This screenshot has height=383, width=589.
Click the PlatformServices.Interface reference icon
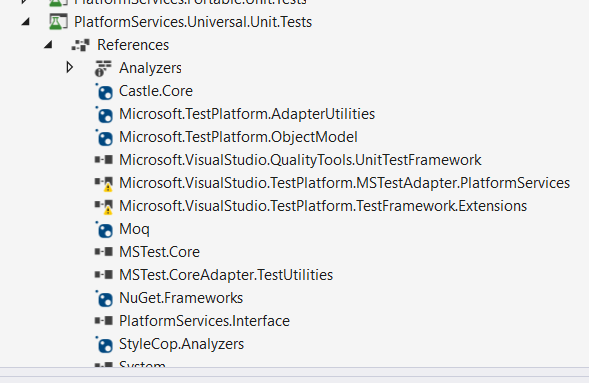click(x=104, y=321)
